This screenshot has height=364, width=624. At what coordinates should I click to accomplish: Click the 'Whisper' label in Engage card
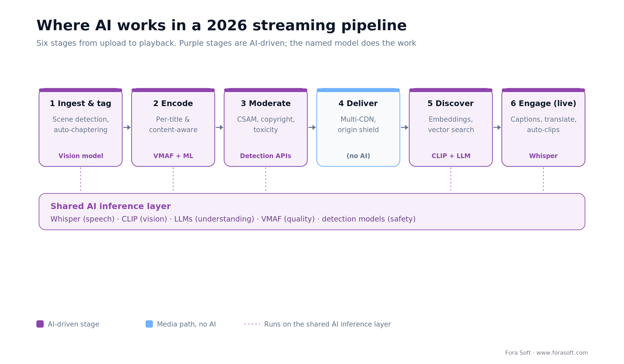click(543, 156)
